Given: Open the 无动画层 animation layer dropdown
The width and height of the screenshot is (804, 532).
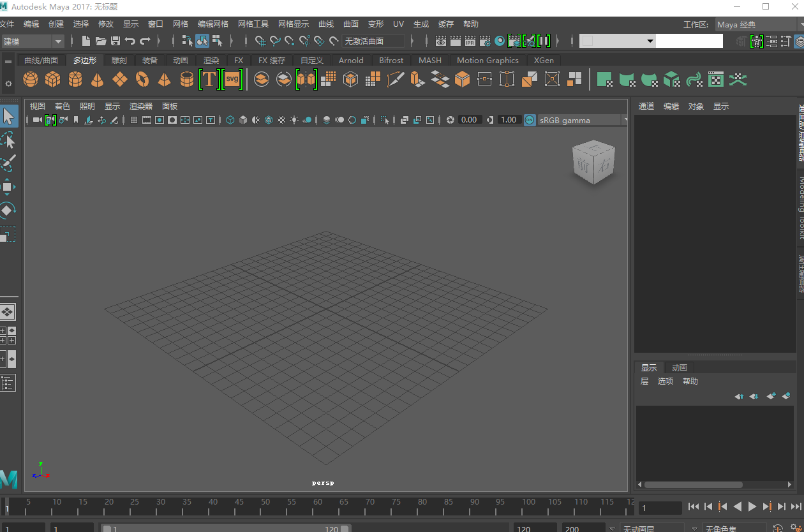Looking at the screenshot, I should 651,528.
